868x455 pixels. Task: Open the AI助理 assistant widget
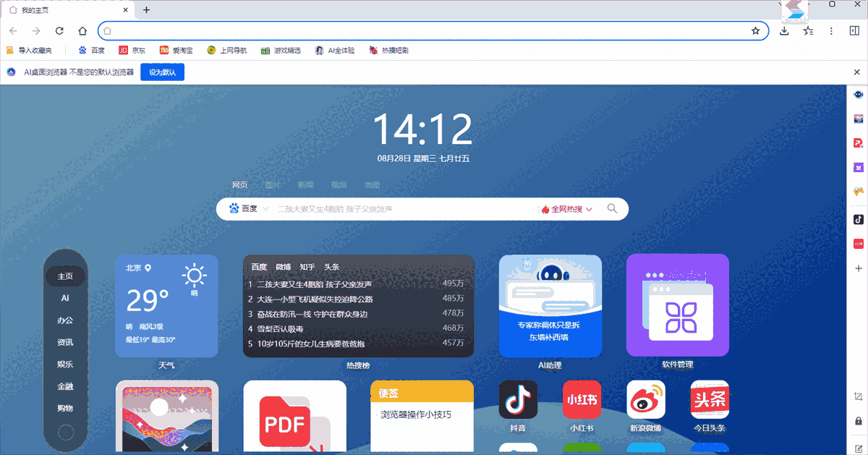pyautogui.click(x=550, y=305)
